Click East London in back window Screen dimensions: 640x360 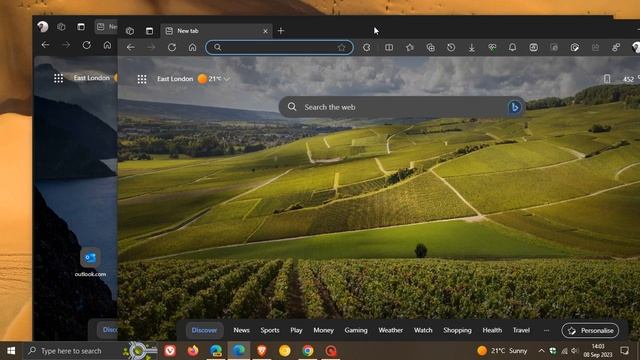[x=91, y=78]
